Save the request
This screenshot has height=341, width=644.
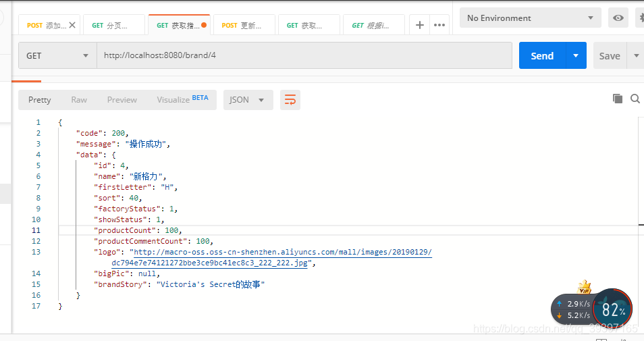(x=610, y=56)
